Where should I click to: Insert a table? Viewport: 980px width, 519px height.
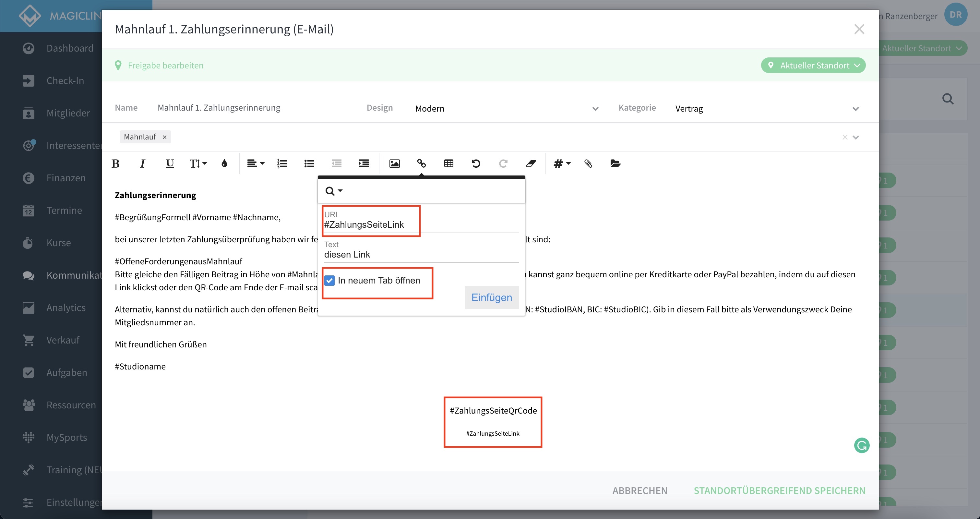tap(449, 163)
